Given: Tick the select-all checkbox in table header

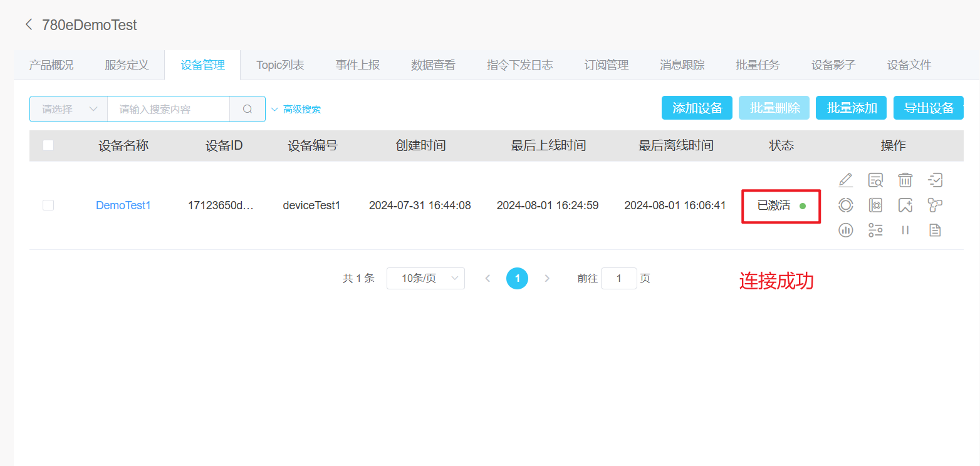Looking at the screenshot, I should pyautogui.click(x=48, y=145).
